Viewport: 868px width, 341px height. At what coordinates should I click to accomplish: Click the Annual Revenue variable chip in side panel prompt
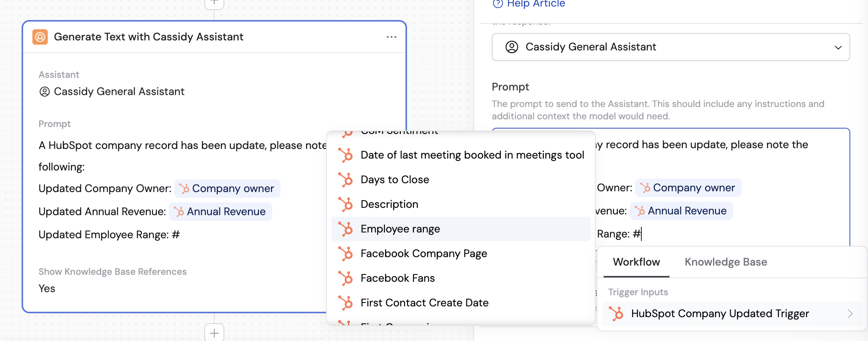681,211
